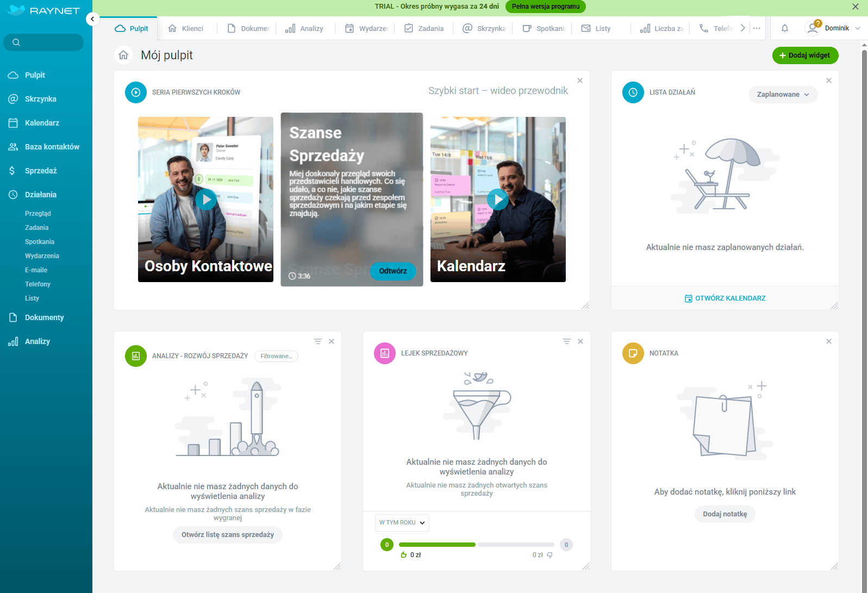
Task: Click the Dodaj widget button
Action: coord(805,55)
